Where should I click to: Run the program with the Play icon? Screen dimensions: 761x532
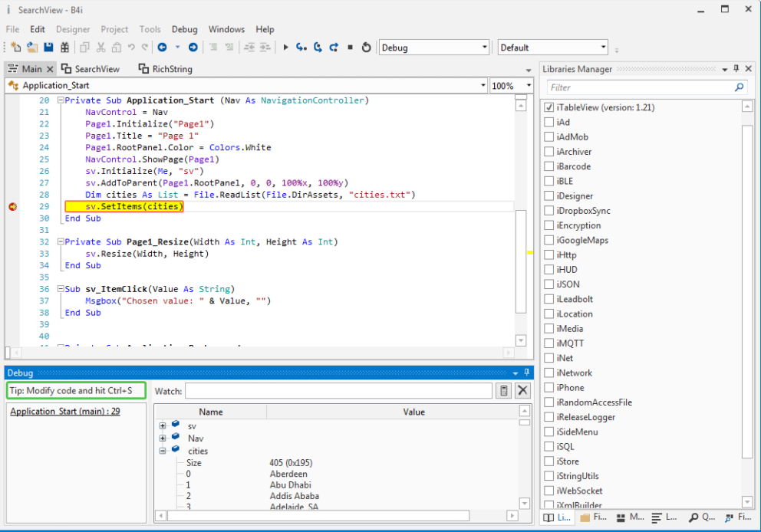click(285, 47)
